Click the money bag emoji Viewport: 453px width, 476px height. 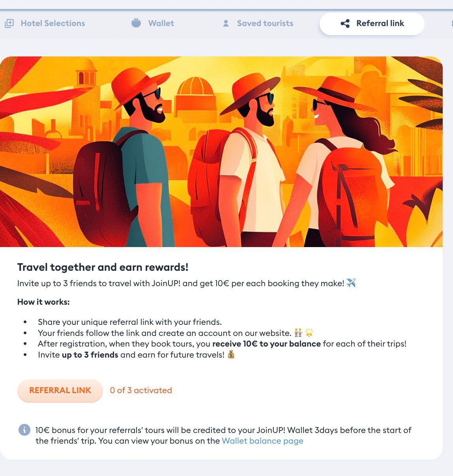[x=231, y=354]
